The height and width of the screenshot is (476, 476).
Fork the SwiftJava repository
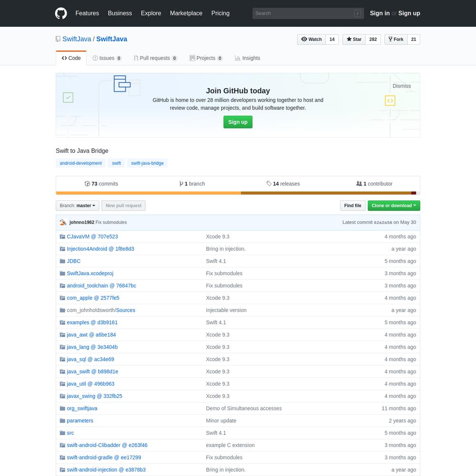coord(396,40)
